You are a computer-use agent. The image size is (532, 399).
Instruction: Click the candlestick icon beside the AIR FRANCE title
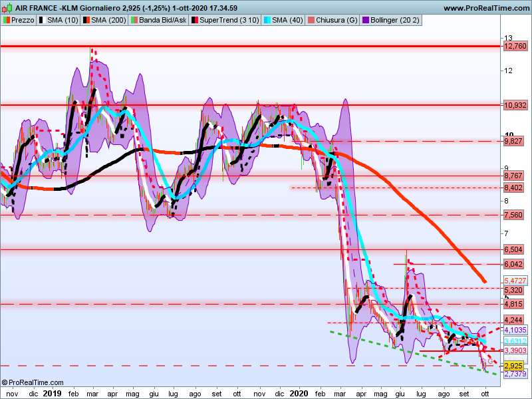(7, 7)
